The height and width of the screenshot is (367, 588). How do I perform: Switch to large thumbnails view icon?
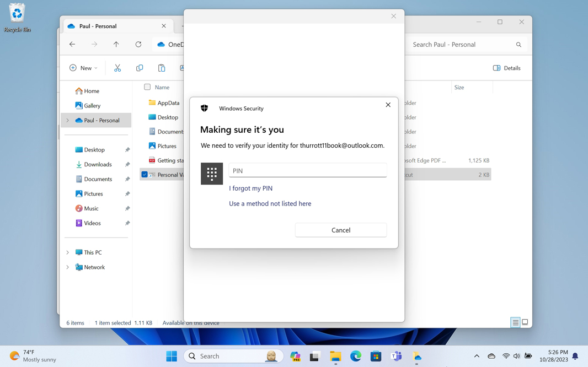(x=525, y=322)
